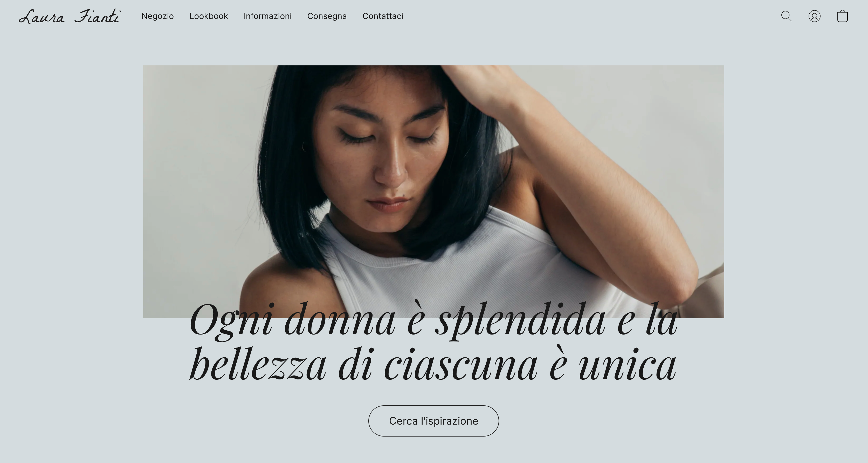Image resolution: width=868 pixels, height=463 pixels.
Task: Open the user account icon
Action: (x=814, y=16)
